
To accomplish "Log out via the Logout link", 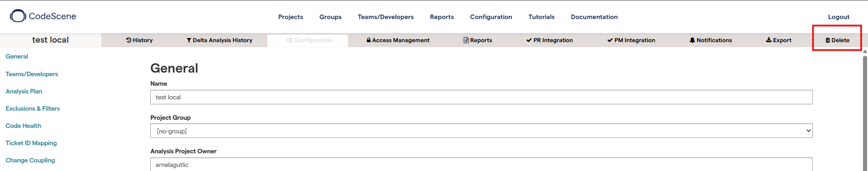I will pos(839,17).
